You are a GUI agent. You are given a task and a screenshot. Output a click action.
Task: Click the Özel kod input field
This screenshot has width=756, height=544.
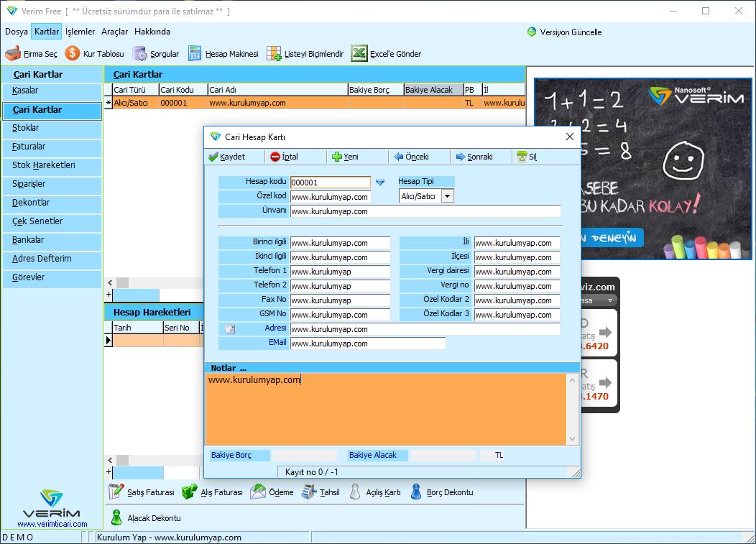(x=331, y=197)
